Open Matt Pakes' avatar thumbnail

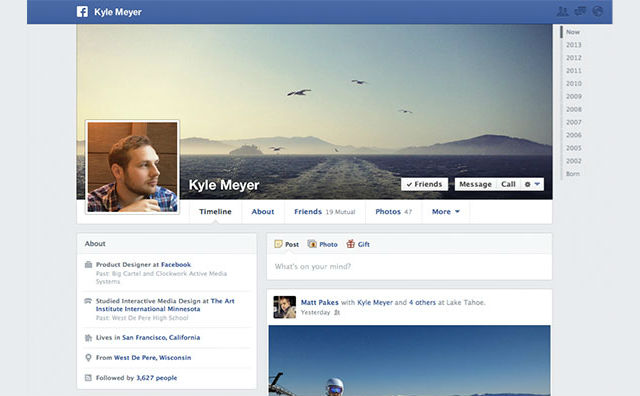click(x=284, y=307)
